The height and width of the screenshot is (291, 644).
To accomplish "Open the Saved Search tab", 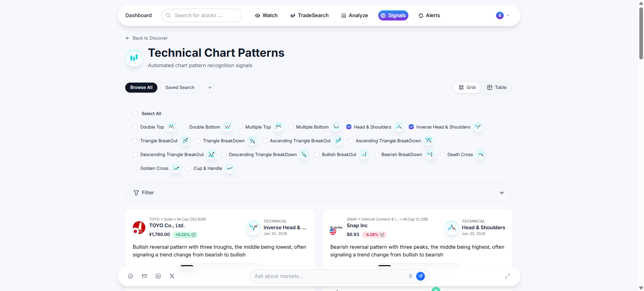I will click(180, 88).
